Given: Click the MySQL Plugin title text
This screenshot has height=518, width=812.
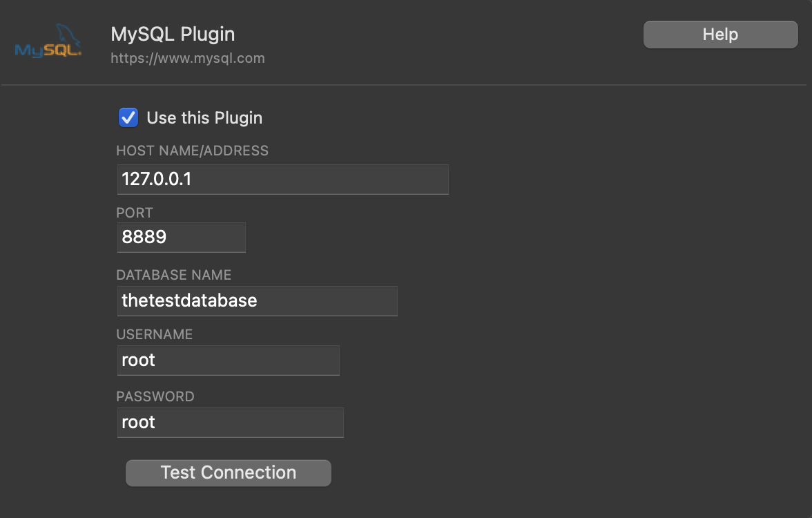Looking at the screenshot, I should click(173, 34).
